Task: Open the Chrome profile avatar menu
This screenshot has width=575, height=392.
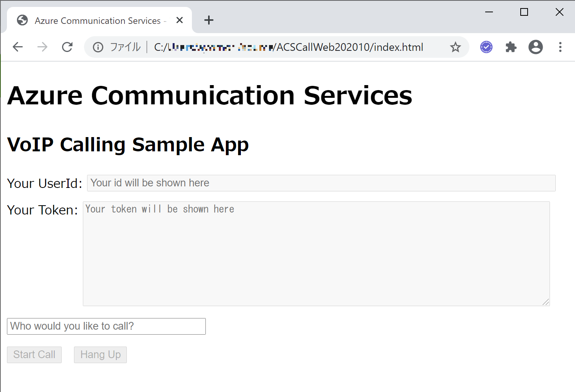Action: 536,47
